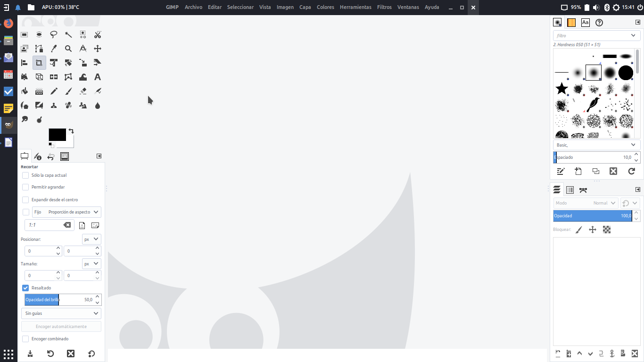Screen dimensions: 644x362
Task: Enable 'Sólo la capa actual' checkbox
Action: 25,175
